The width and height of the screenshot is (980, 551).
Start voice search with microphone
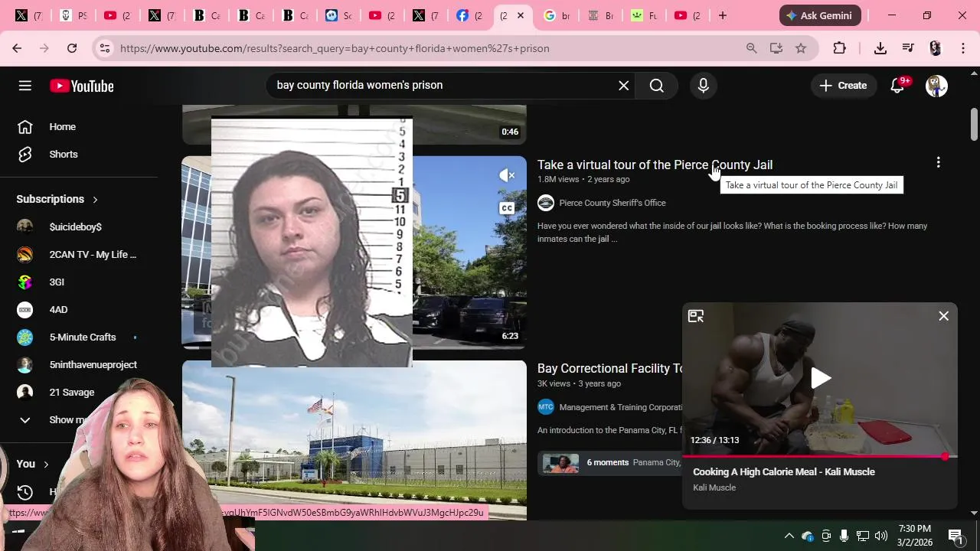704,86
